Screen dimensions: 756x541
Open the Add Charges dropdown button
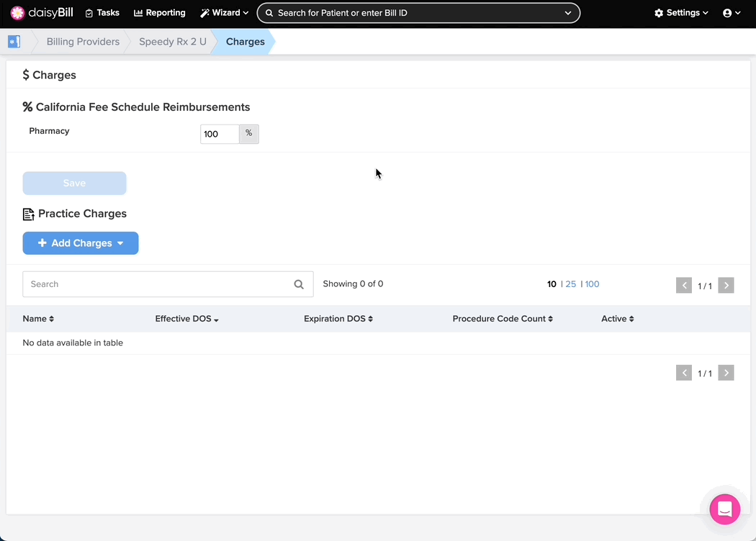click(x=81, y=243)
